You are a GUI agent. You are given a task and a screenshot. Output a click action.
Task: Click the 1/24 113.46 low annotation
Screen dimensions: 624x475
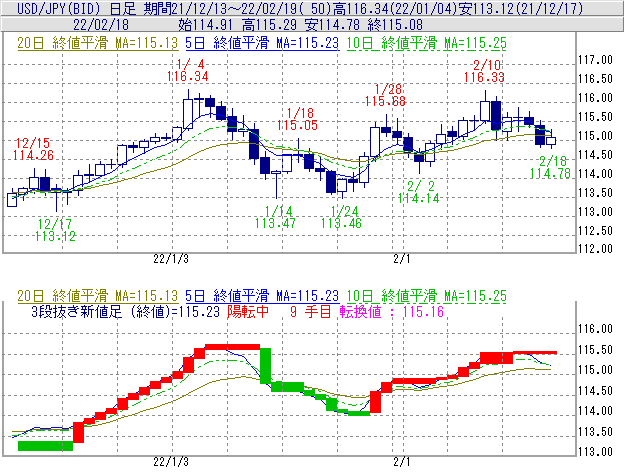point(341,217)
